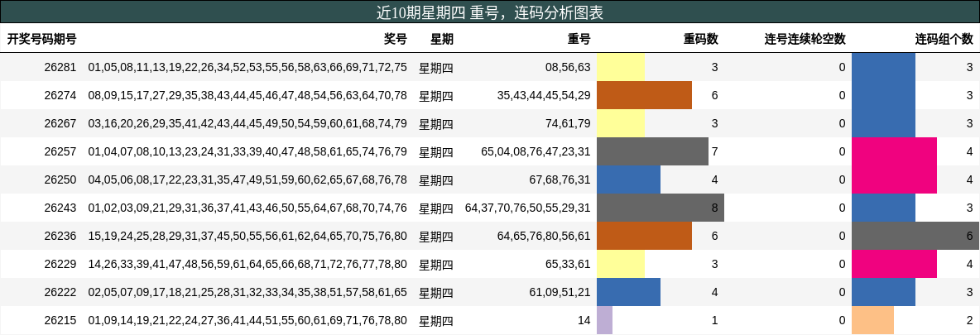
Task: Click the yellow 重码数 bar in row 26281
Action: point(621,67)
